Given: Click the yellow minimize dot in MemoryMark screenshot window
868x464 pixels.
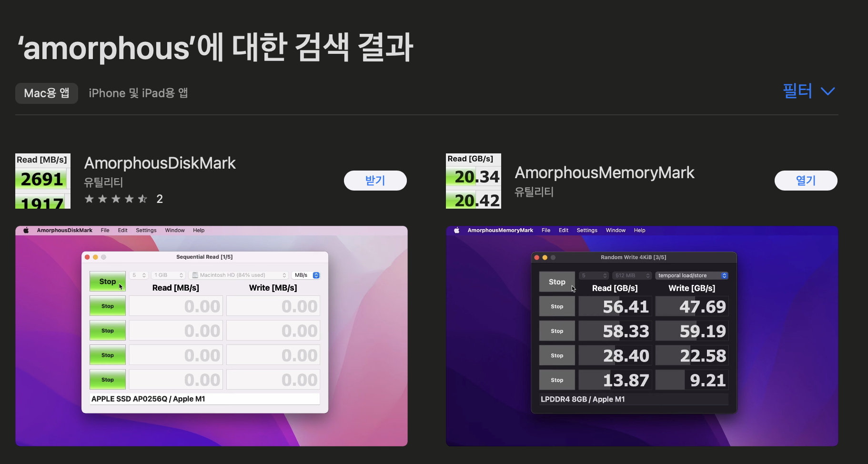Looking at the screenshot, I should (545, 257).
